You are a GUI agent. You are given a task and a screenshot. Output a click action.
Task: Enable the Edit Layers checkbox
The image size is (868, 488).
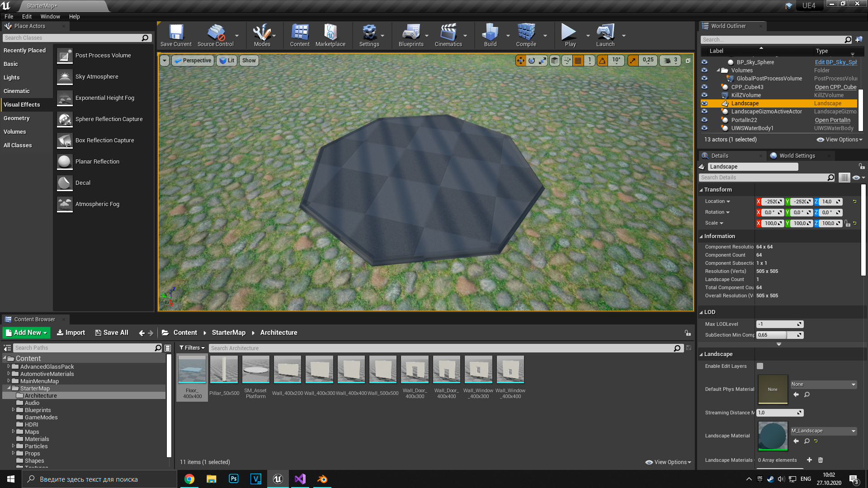[760, 366]
